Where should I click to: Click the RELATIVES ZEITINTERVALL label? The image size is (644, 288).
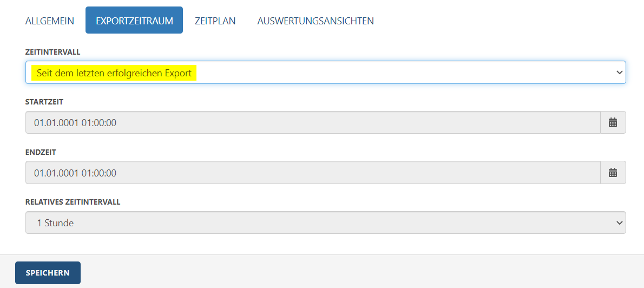click(73, 202)
